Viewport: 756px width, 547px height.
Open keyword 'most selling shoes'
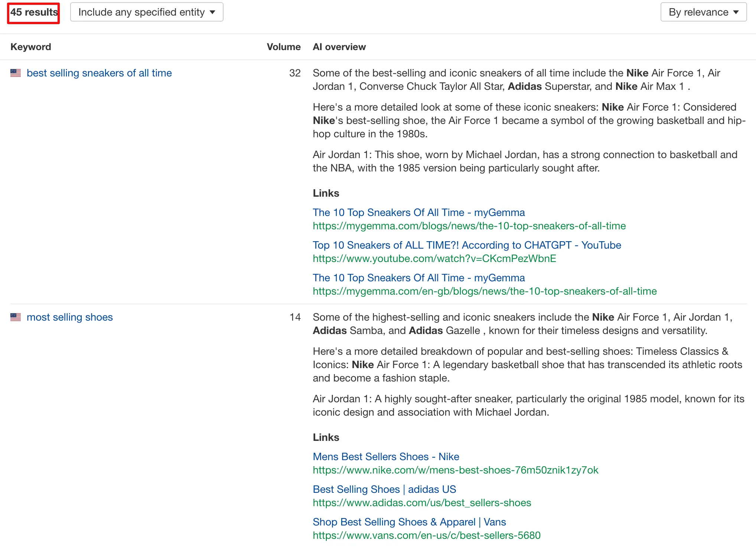tap(70, 317)
